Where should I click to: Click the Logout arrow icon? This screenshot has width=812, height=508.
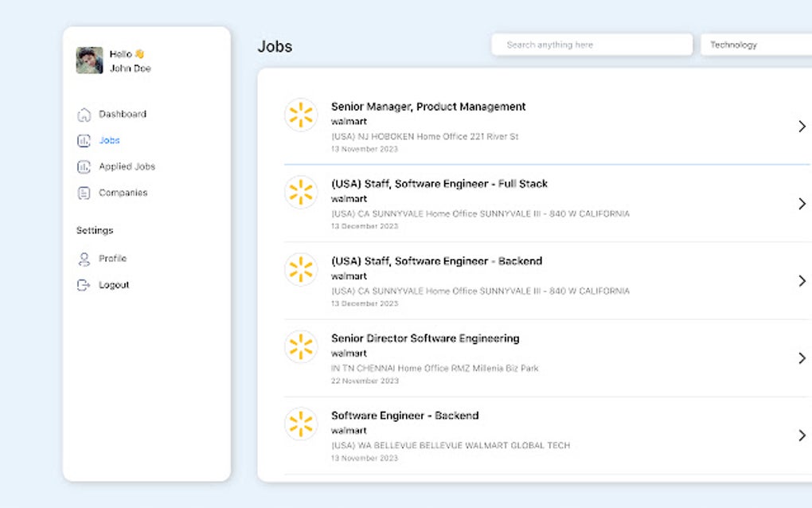[x=84, y=285]
